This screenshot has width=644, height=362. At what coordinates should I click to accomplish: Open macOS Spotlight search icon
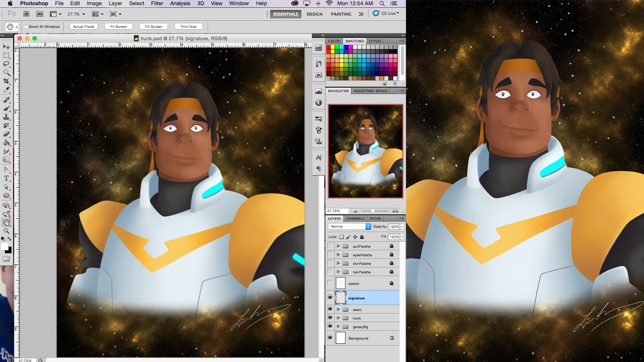click(x=382, y=3)
